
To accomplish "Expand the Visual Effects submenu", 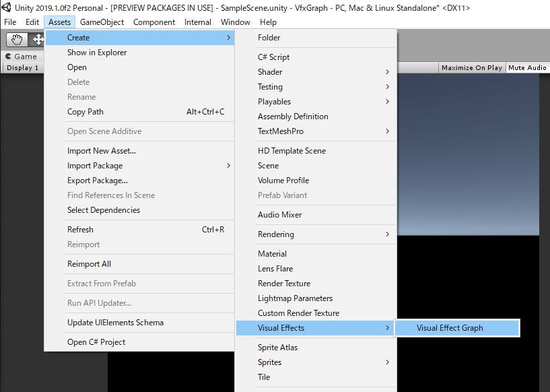I will [x=316, y=328].
